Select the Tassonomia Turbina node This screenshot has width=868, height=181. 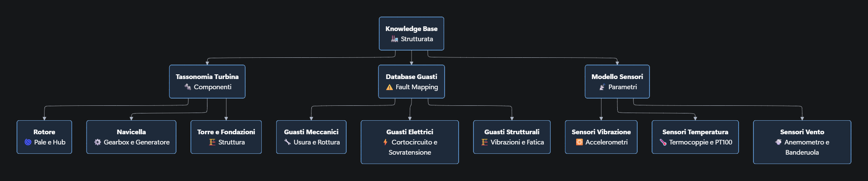point(207,82)
